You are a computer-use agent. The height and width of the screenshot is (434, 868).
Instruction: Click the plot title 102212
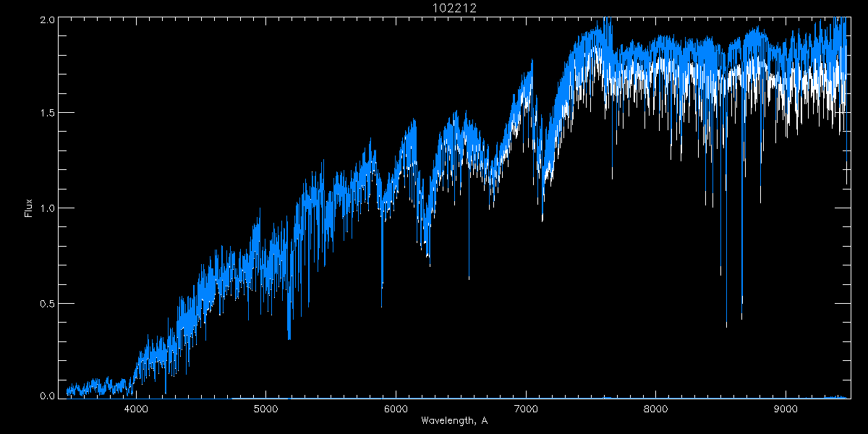(x=454, y=8)
